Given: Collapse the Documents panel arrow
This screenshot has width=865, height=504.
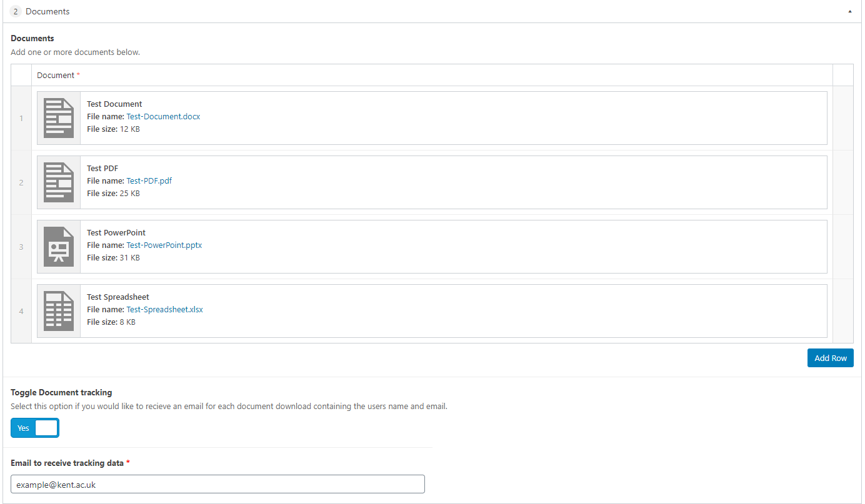Looking at the screenshot, I should point(849,11).
